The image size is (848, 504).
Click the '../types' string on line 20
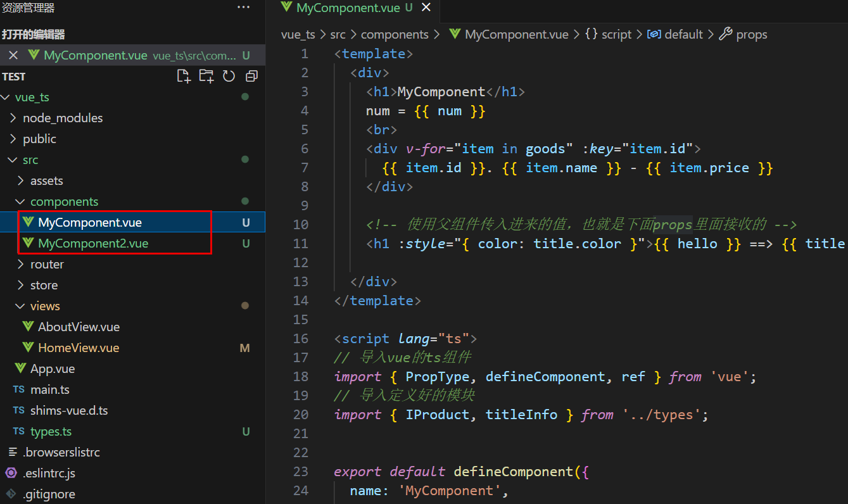(661, 415)
